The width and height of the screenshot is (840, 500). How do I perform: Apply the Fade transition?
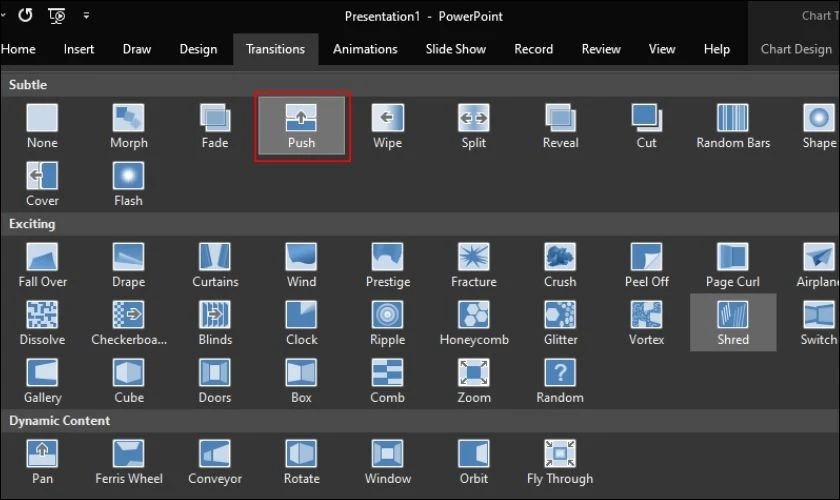coord(215,126)
